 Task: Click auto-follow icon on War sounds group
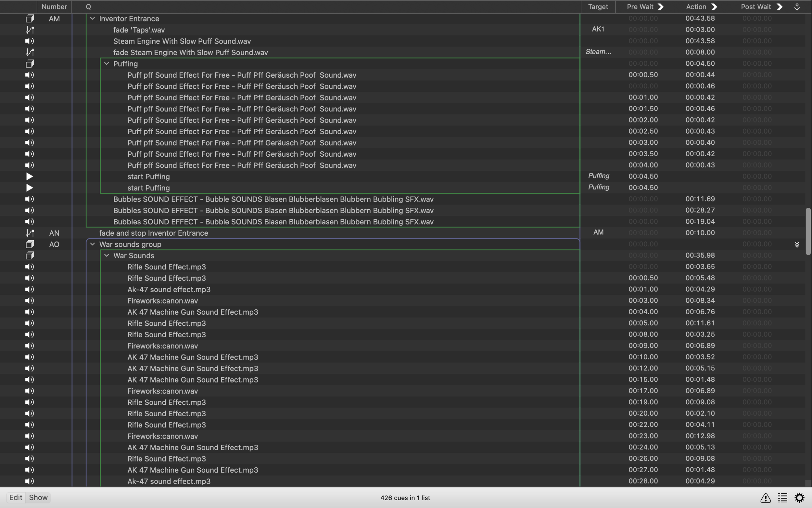[797, 244]
